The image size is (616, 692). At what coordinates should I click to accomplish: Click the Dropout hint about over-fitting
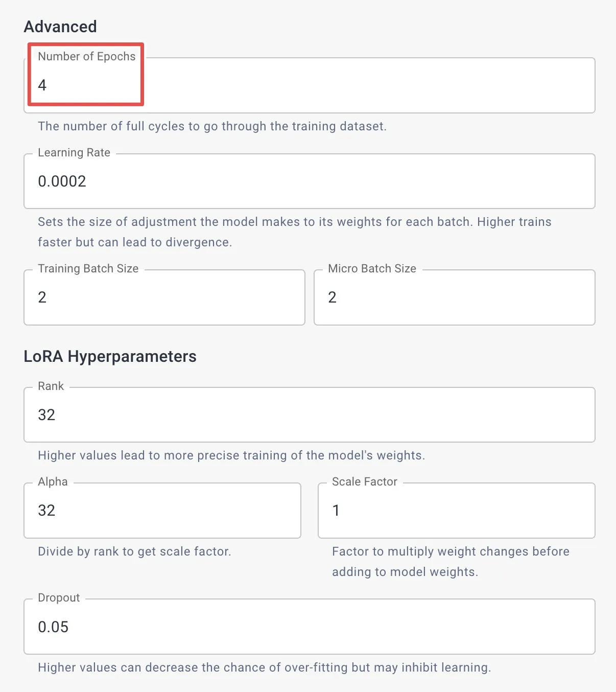[264, 667]
